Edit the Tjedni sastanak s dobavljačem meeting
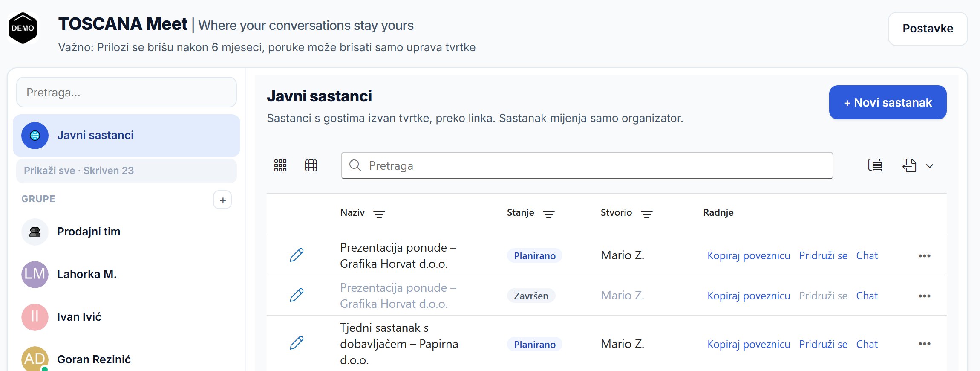 tap(297, 343)
